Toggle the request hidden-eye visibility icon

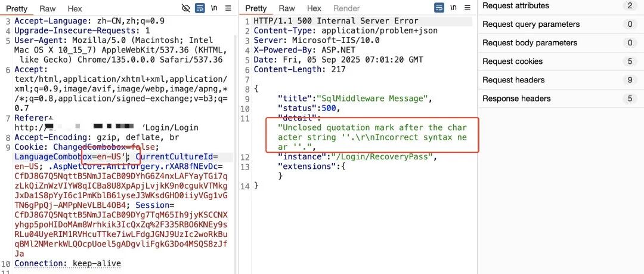[186, 8]
